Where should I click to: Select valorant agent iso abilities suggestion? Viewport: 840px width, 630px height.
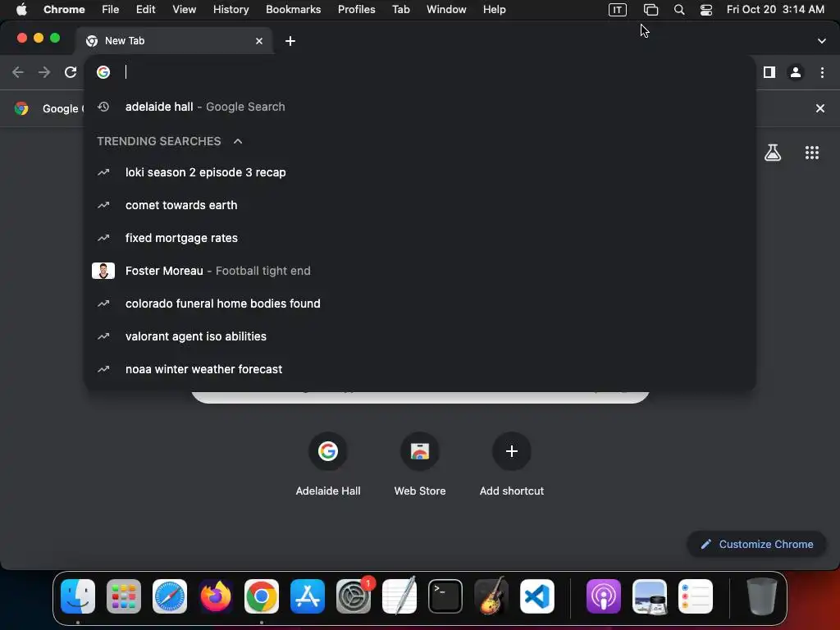coord(419,336)
